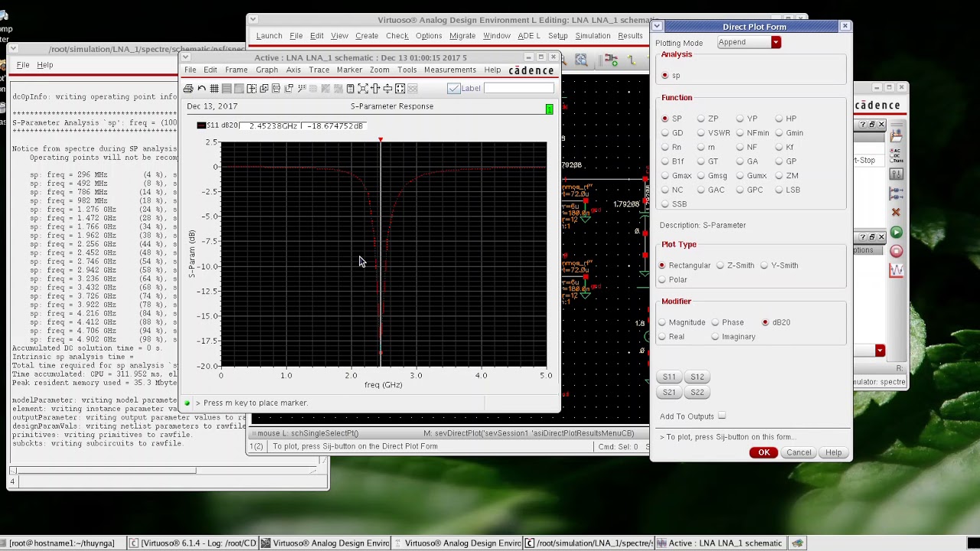Screen dimensions: 980x551
Task: Click the S11 button in Direct Plot Form
Action: (x=669, y=377)
